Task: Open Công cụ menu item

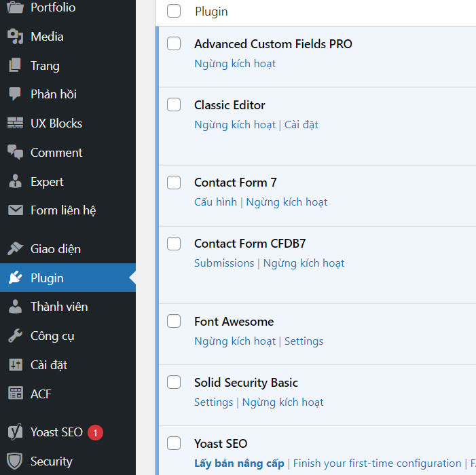Action: [x=68, y=335]
